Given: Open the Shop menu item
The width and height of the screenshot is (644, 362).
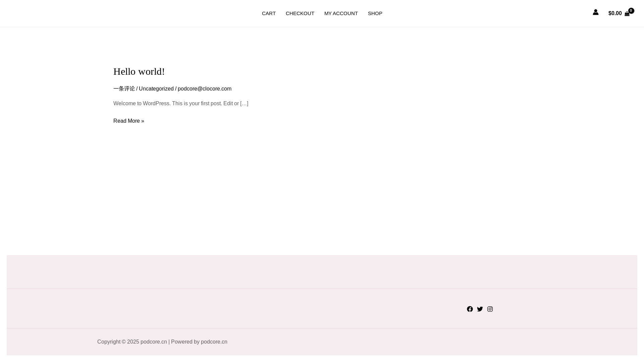Looking at the screenshot, I should 375,13.
